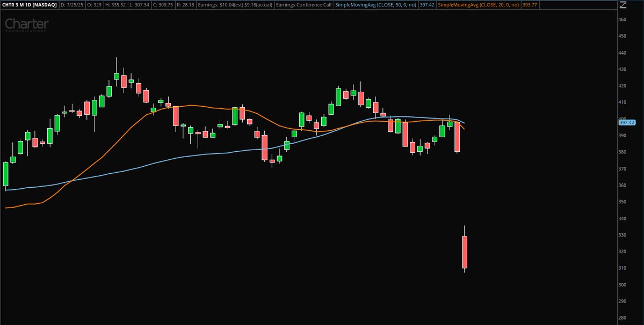Click the date value D: 7/25/25
644x325 pixels.
73,5
